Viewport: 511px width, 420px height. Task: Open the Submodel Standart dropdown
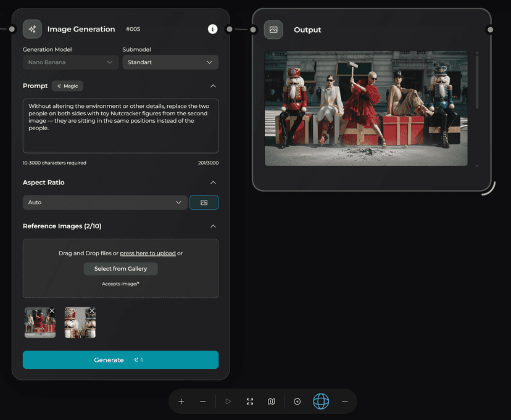[x=170, y=62]
